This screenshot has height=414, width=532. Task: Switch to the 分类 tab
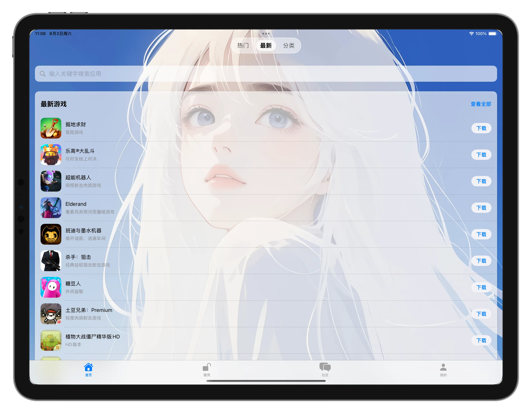289,46
